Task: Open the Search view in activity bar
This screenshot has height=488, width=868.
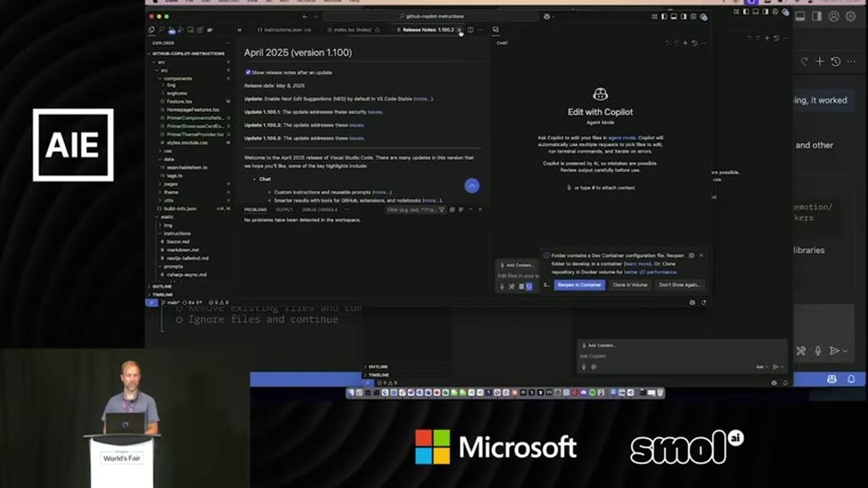Action: 162,30
